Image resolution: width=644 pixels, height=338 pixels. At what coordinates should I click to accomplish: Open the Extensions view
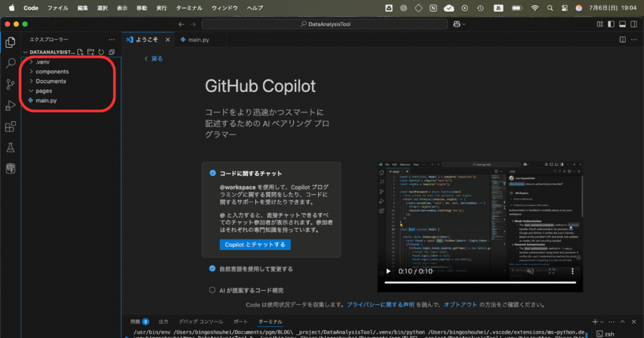10,126
